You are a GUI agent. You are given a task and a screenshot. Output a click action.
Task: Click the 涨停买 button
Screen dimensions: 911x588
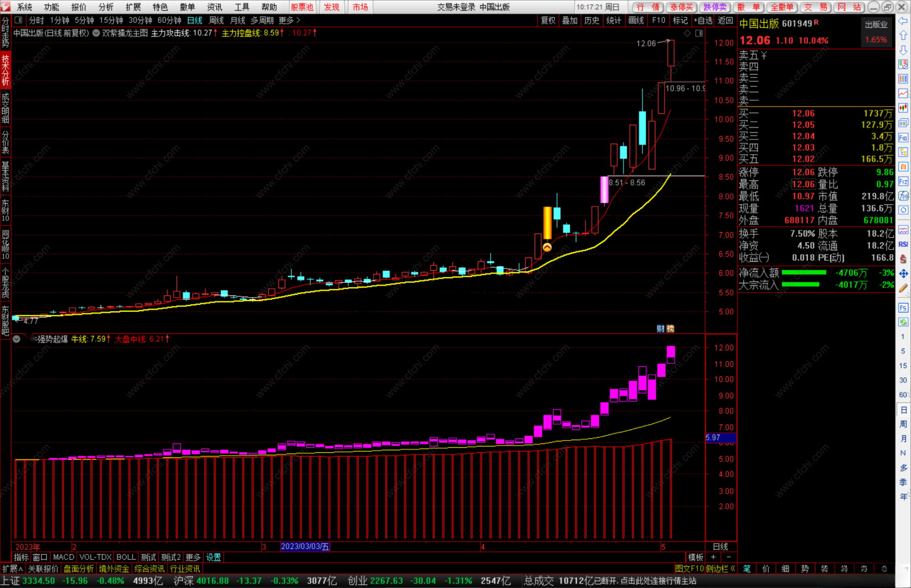[681, 7]
